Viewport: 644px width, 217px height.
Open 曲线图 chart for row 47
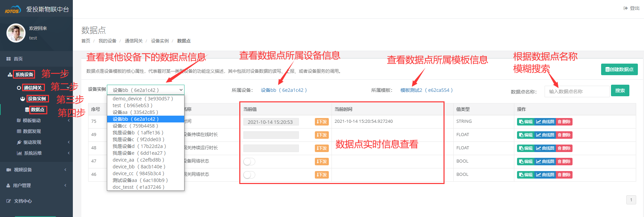(545, 162)
